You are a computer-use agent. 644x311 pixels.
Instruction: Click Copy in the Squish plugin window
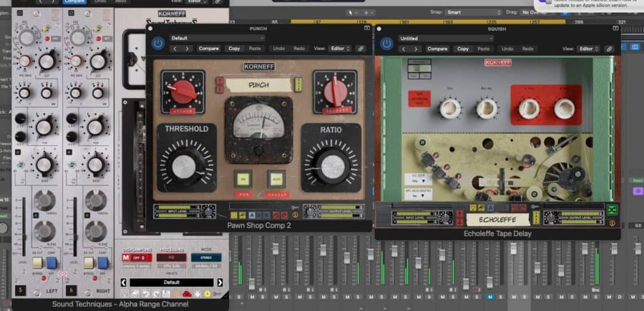click(x=463, y=49)
